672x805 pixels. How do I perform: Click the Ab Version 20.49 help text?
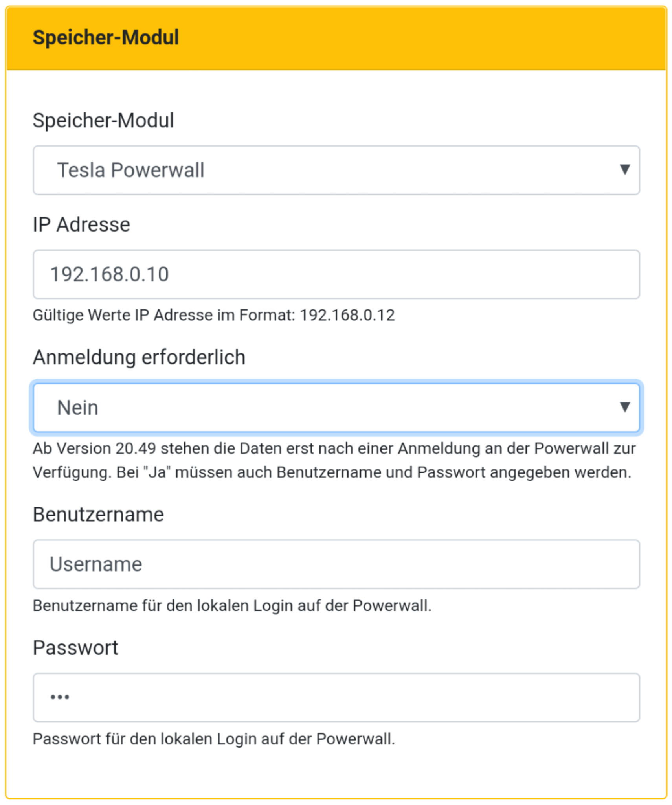(x=334, y=460)
